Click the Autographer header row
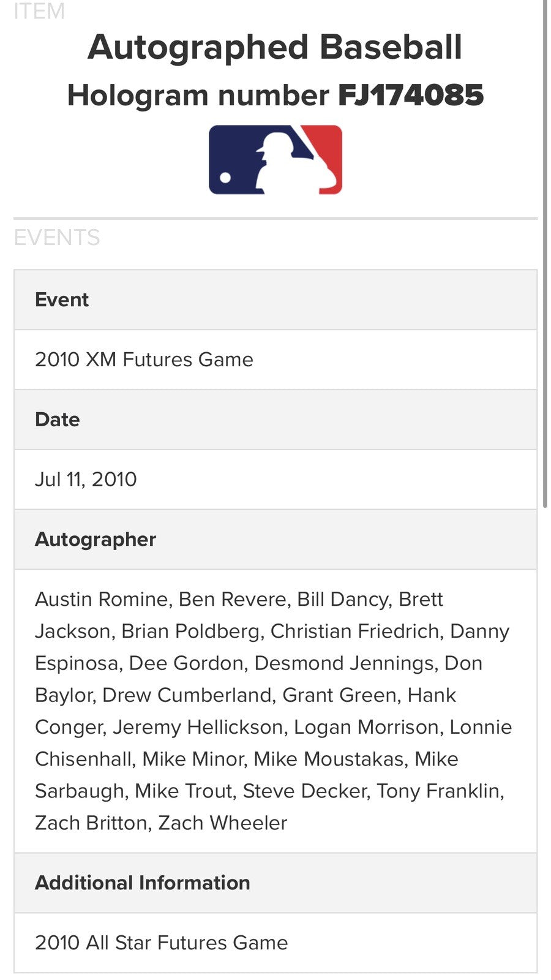This screenshot has height=980, width=551. click(x=275, y=540)
